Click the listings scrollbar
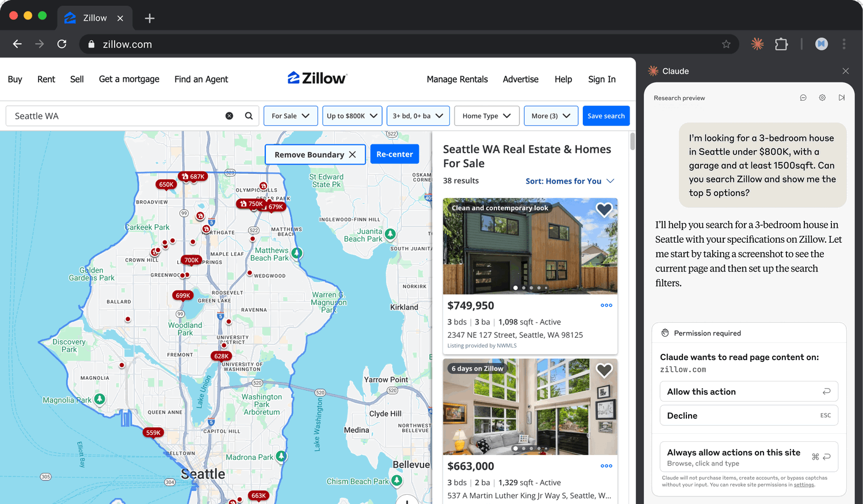The width and height of the screenshot is (863, 504). (x=632, y=142)
